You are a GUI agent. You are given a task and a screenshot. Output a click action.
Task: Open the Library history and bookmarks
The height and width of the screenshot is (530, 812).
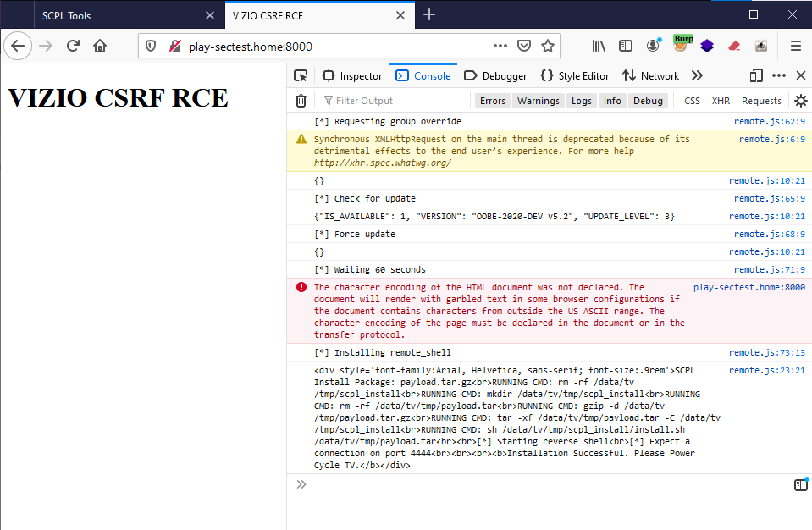pos(599,46)
